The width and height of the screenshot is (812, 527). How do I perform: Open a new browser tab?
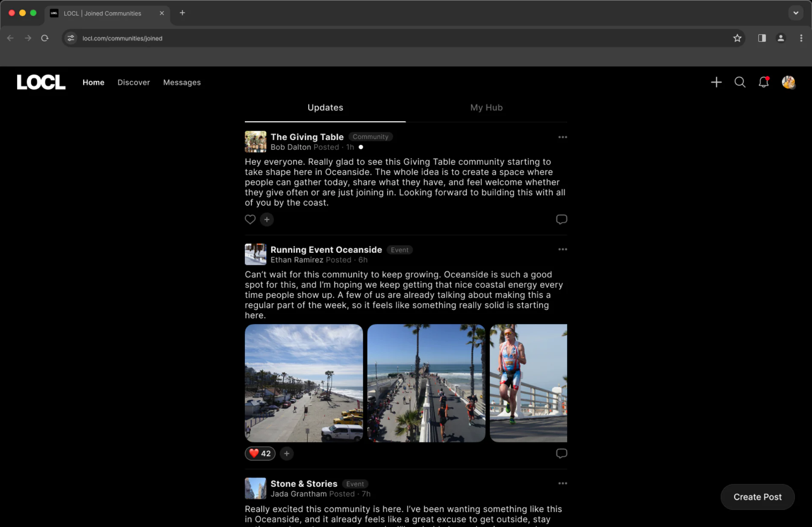[182, 13]
